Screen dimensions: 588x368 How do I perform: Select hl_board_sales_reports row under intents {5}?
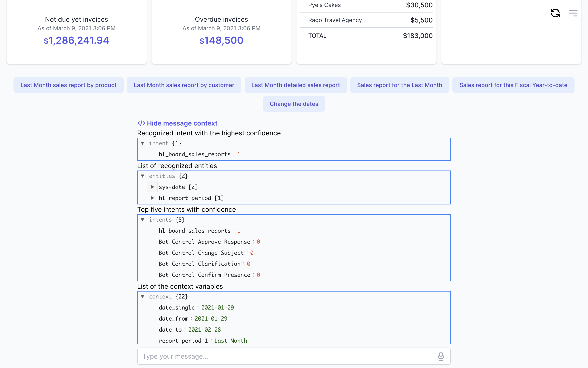(199, 231)
